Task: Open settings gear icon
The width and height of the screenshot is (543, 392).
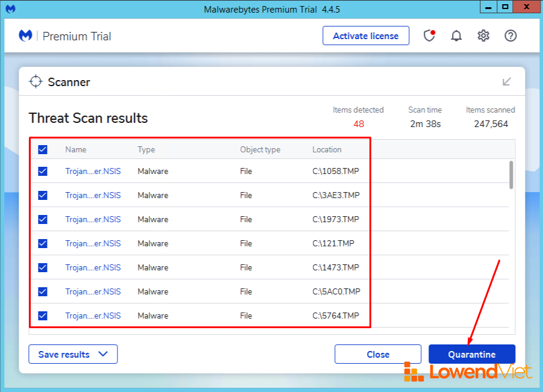Action: tap(483, 36)
